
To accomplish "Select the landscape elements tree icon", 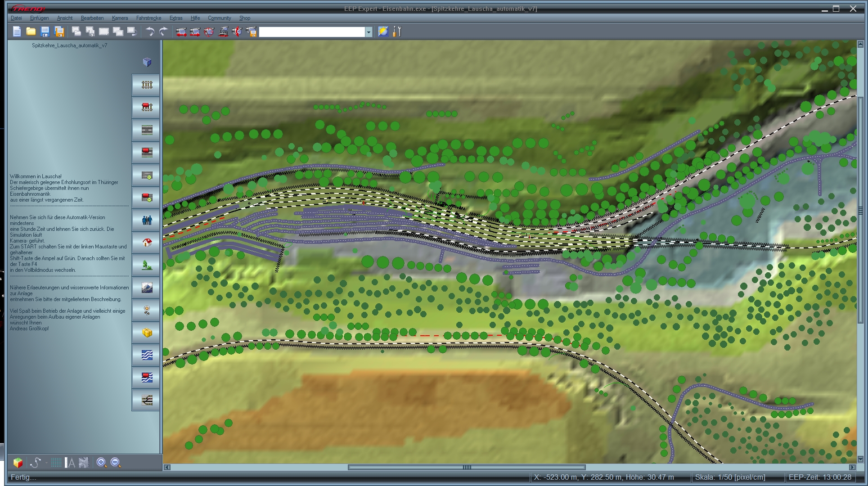I will pyautogui.click(x=146, y=265).
